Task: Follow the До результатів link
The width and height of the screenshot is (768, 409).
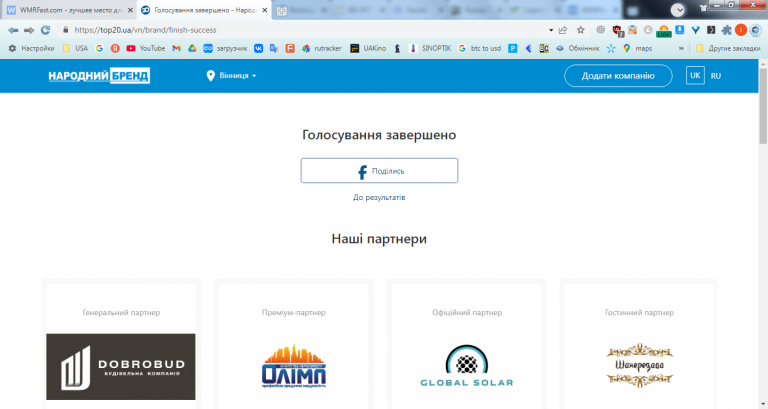Action: click(379, 197)
